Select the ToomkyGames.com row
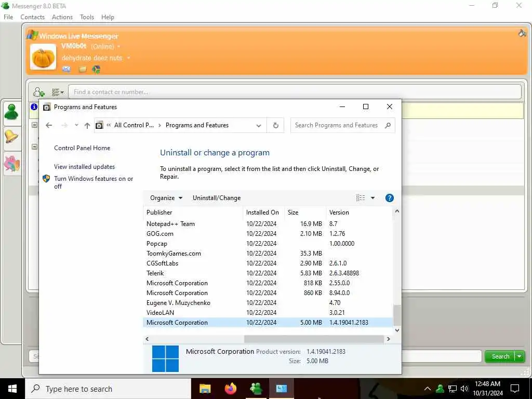532x399 pixels. (268, 254)
